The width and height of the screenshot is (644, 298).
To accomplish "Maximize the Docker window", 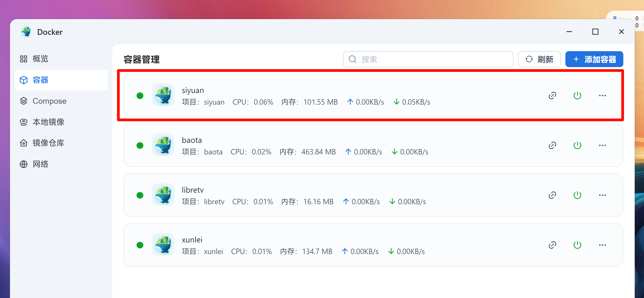I will pos(595,32).
